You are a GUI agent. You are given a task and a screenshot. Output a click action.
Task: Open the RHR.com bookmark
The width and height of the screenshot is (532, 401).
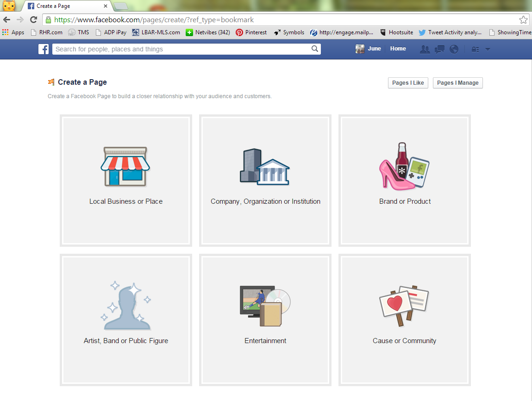coord(46,32)
